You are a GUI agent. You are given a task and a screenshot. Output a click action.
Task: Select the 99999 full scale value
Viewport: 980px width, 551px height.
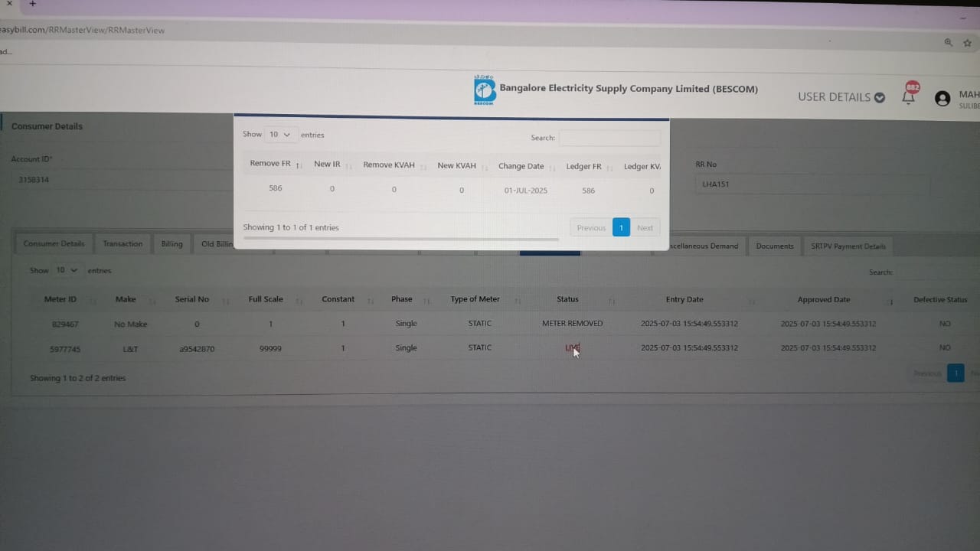(x=270, y=348)
